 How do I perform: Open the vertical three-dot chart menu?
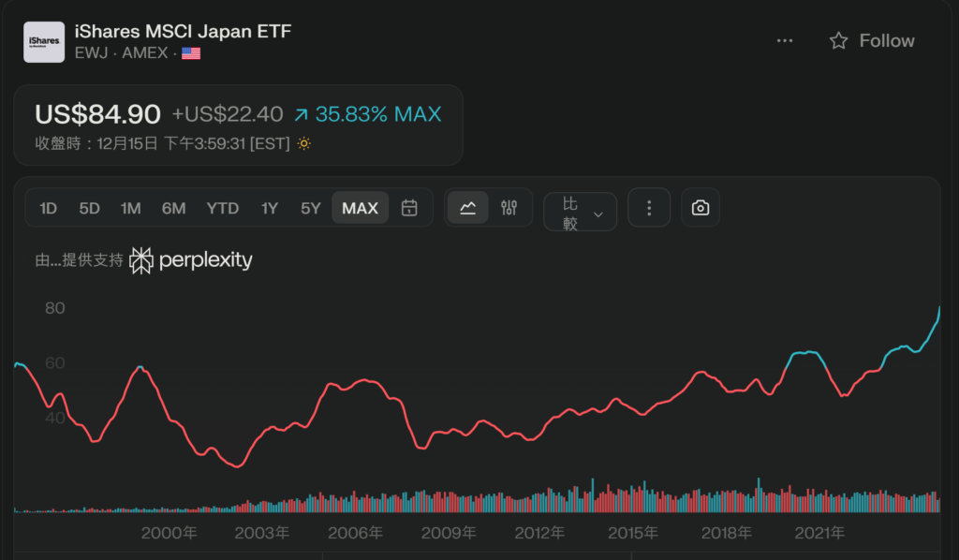pyautogui.click(x=649, y=208)
